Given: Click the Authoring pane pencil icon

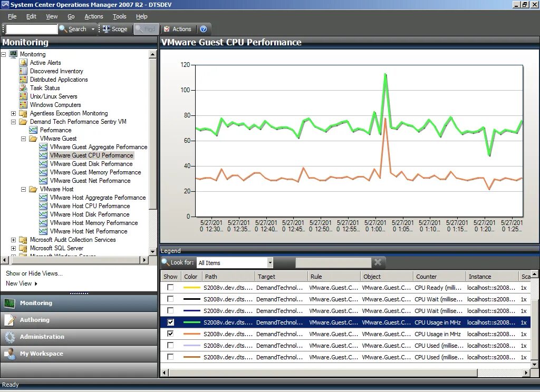Looking at the screenshot, I should click(x=9, y=320).
